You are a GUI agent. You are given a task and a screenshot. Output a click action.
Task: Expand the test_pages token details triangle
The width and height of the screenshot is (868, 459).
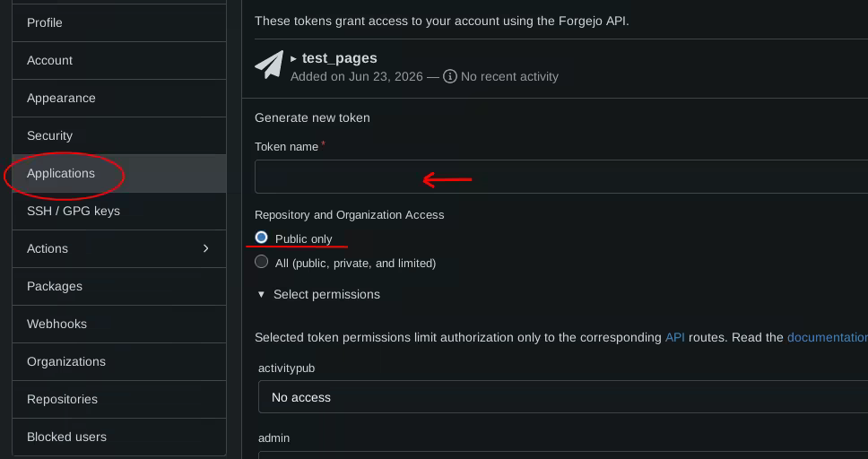click(293, 58)
